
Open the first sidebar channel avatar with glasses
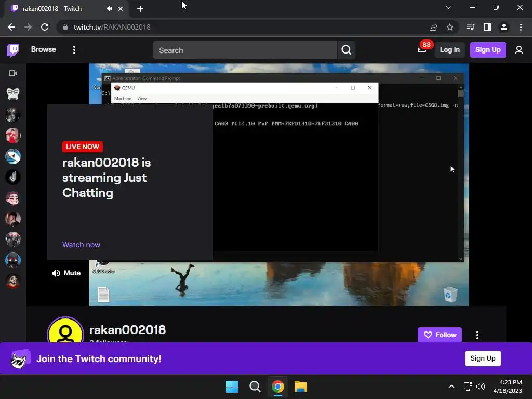click(x=13, y=94)
